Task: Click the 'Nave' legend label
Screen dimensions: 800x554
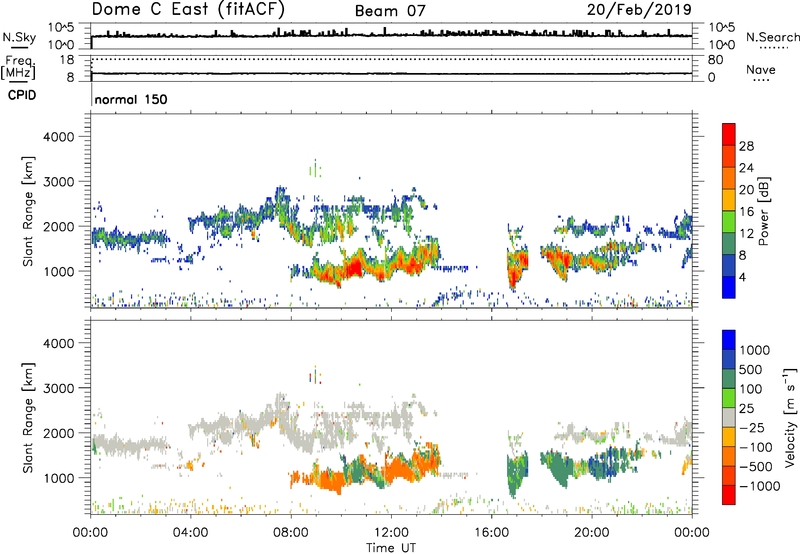Action: click(760, 69)
